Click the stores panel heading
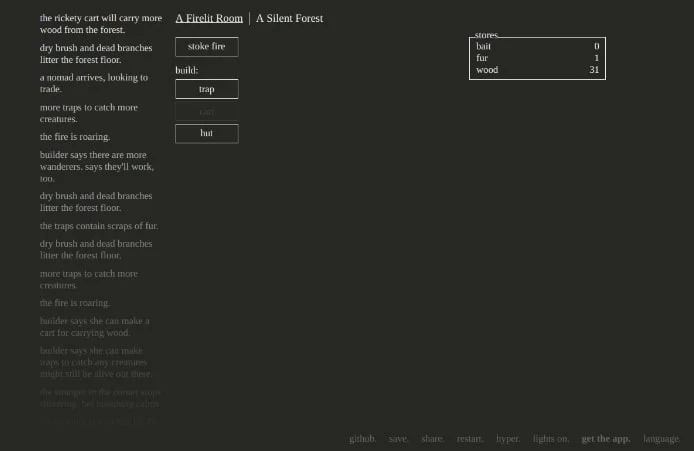The height and width of the screenshot is (451, 694). coord(486,35)
